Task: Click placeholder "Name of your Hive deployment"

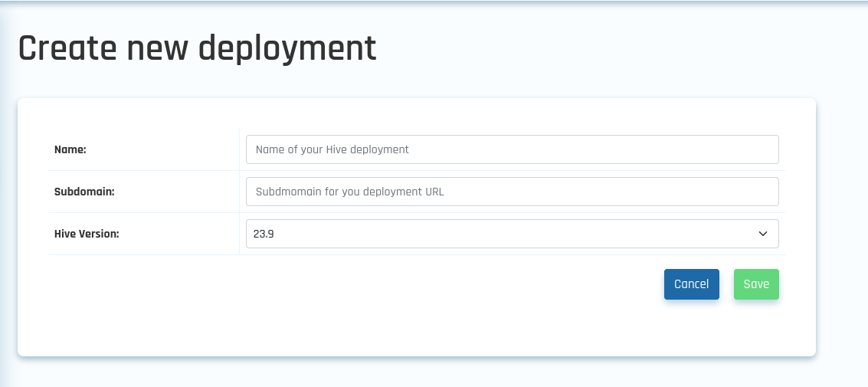Action: (x=332, y=149)
